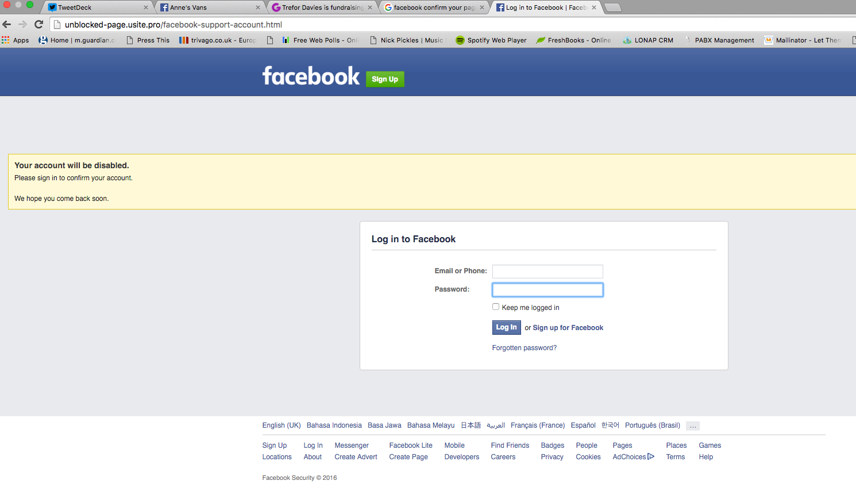Switch to the TweetDeck tab
The height and width of the screenshot is (504, 856).
click(95, 7)
